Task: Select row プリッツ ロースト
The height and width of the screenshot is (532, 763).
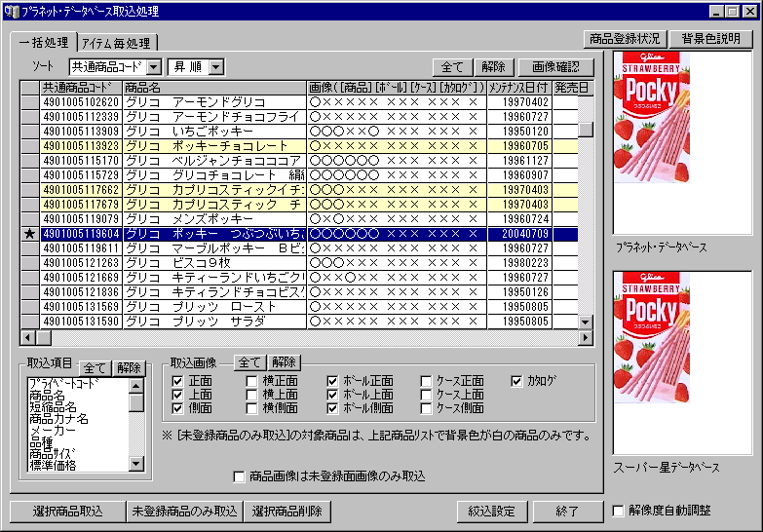Action: pyautogui.click(x=299, y=307)
